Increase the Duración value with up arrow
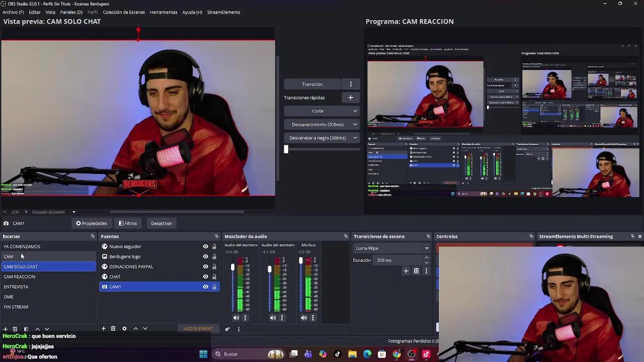The width and height of the screenshot is (644, 362). click(427, 258)
